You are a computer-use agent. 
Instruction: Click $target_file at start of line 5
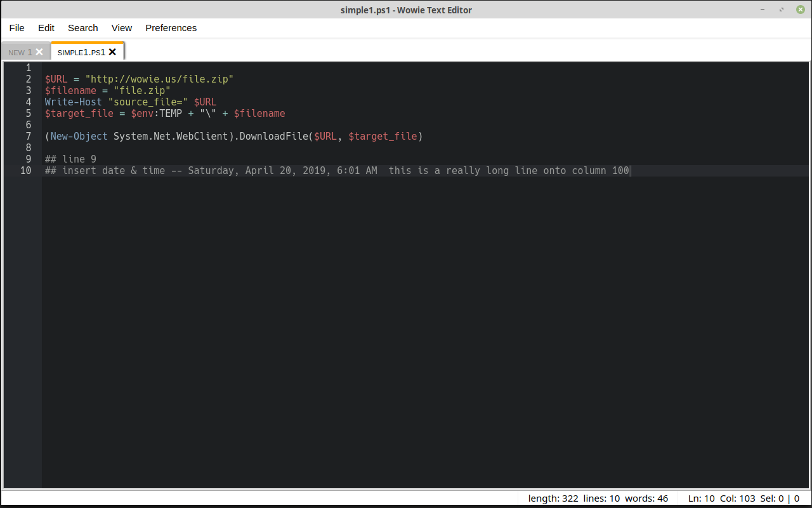(x=79, y=114)
